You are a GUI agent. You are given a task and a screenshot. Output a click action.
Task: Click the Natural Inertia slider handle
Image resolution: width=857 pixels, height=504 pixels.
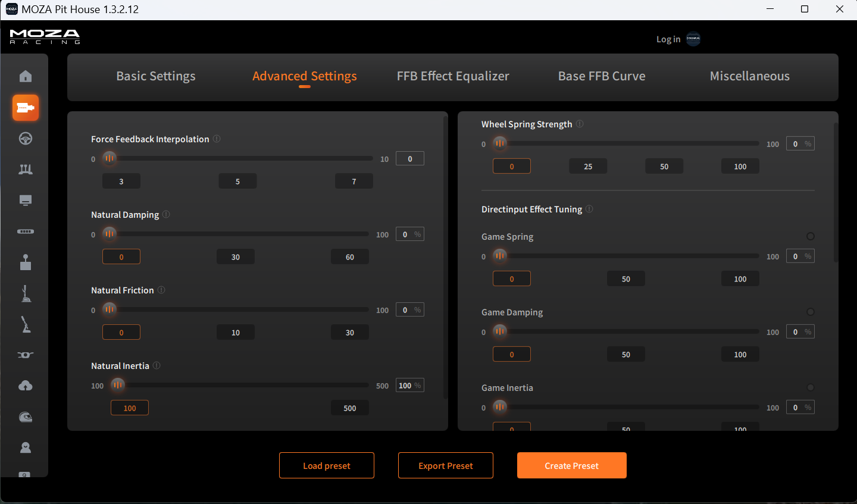pos(118,385)
